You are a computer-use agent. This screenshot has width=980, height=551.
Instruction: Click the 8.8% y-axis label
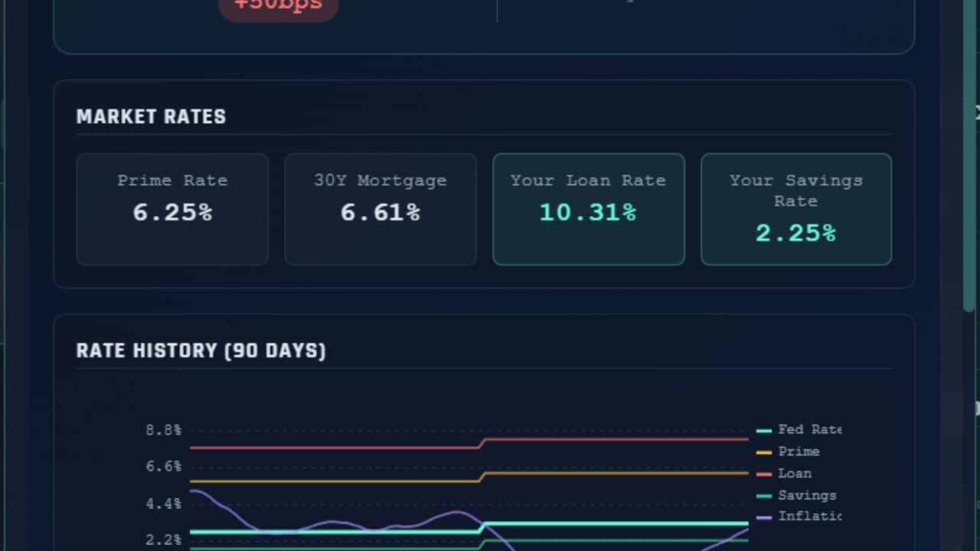[x=163, y=430]
